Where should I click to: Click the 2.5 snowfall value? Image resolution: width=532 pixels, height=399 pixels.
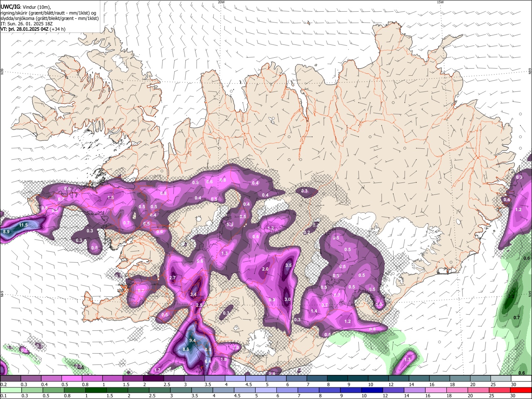199,305
